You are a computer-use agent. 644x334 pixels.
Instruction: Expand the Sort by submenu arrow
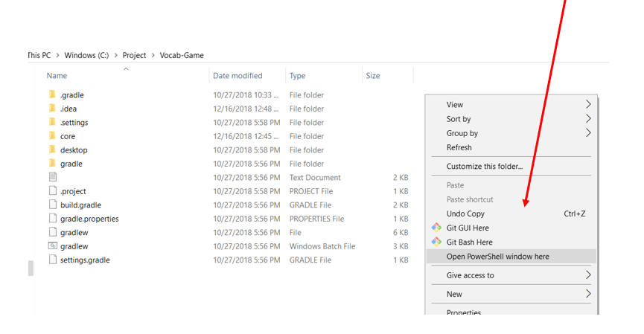click(588, 118)
